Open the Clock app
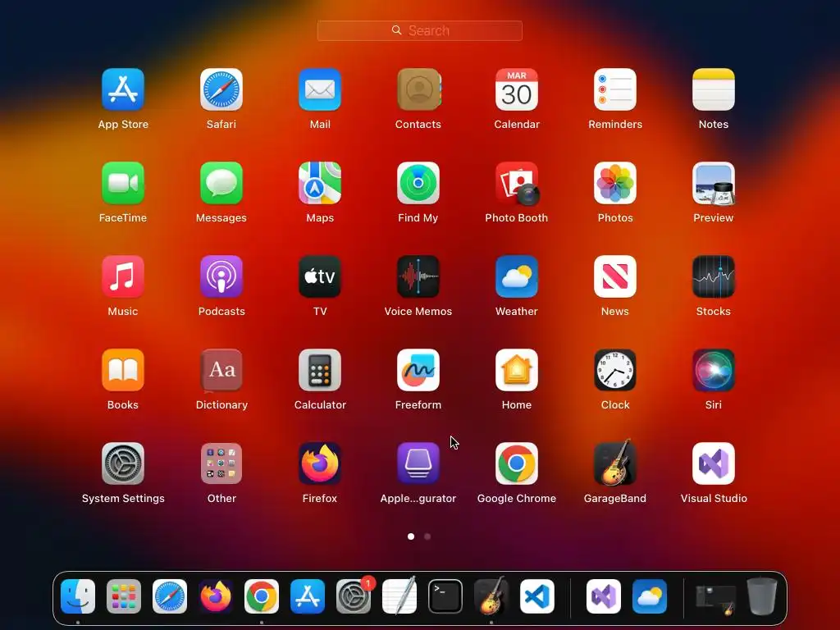 click(x=615, y=370)
